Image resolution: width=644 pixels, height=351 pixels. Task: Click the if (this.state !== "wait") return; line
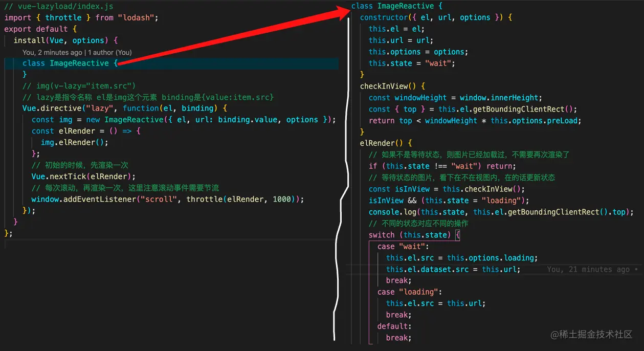tap(442, 166)
